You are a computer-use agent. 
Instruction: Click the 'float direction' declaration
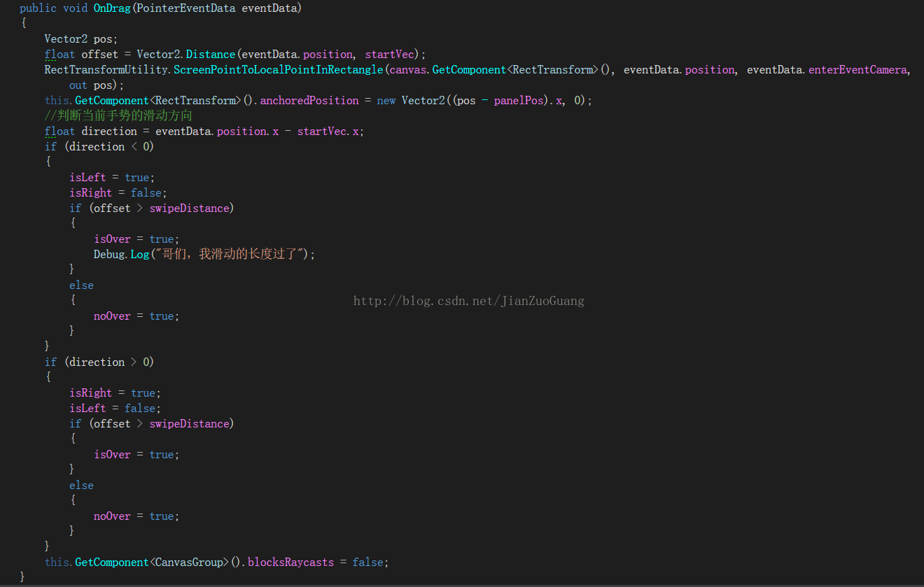pyautogui.click(x=90, y=132)
